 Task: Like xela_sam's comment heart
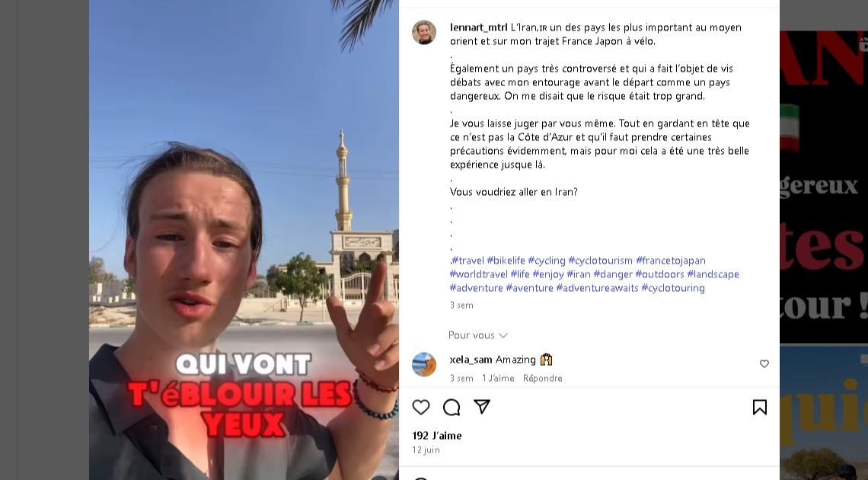coord(764,363)
